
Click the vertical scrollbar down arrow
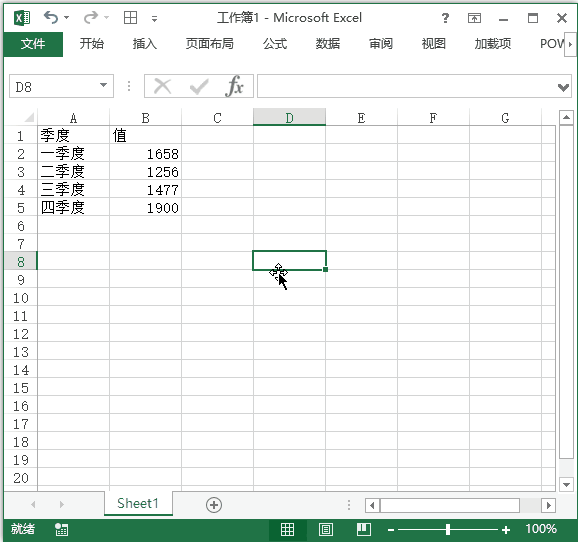566,484
